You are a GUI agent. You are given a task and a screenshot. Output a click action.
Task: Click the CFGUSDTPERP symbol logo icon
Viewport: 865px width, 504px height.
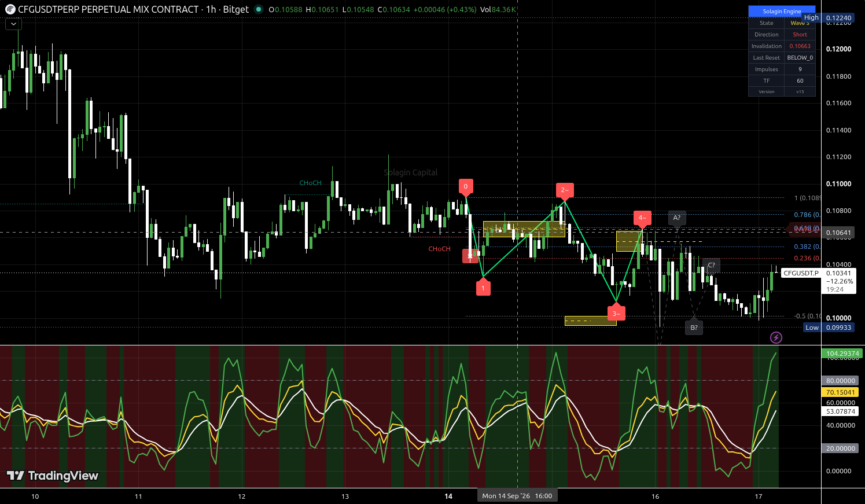pyautogui.click(x=10, y=9)
